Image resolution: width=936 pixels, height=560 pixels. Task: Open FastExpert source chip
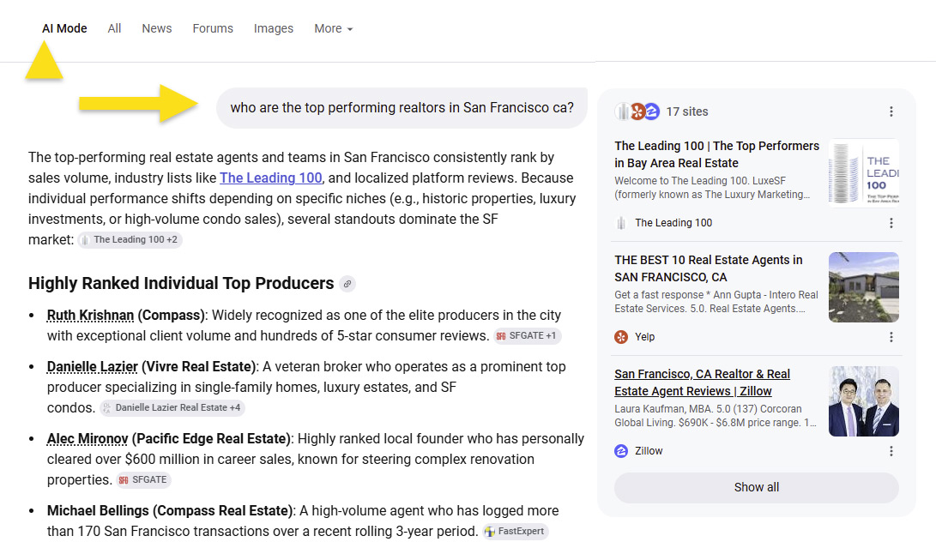515,532
